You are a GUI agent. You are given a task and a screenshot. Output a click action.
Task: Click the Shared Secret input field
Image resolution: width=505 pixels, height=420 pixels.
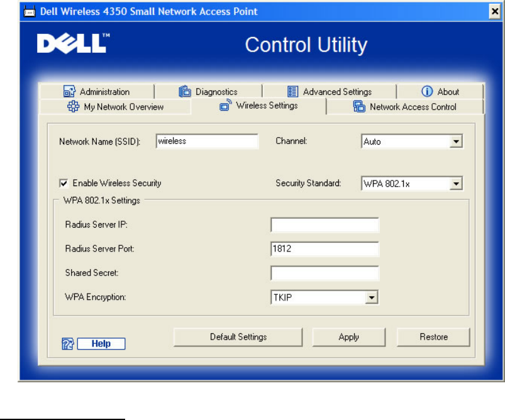[x=325, y=273]
